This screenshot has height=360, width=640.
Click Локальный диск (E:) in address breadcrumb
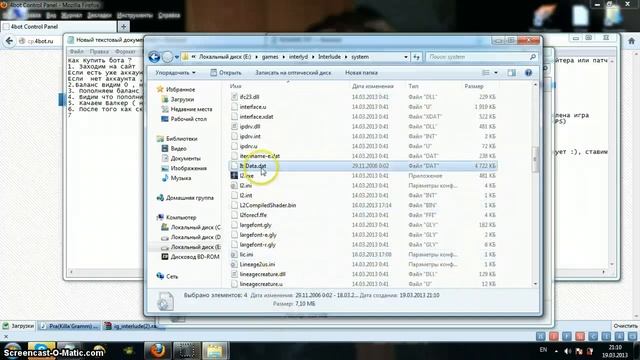click(225, 57)
